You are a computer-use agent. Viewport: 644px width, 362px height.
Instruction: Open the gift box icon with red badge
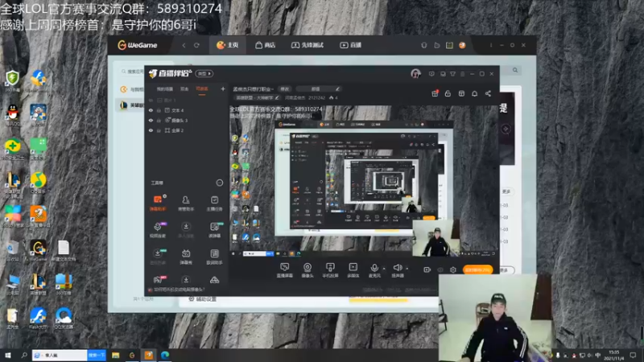point(435,93)
